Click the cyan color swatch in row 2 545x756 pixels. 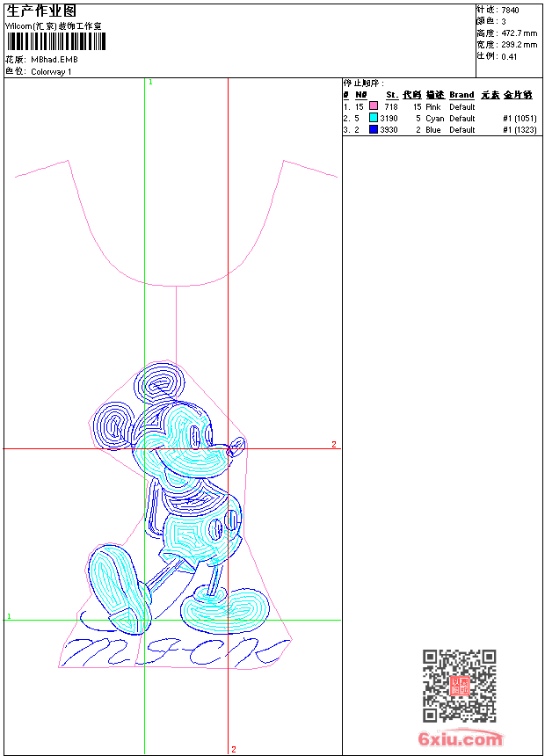pos(374,117)
